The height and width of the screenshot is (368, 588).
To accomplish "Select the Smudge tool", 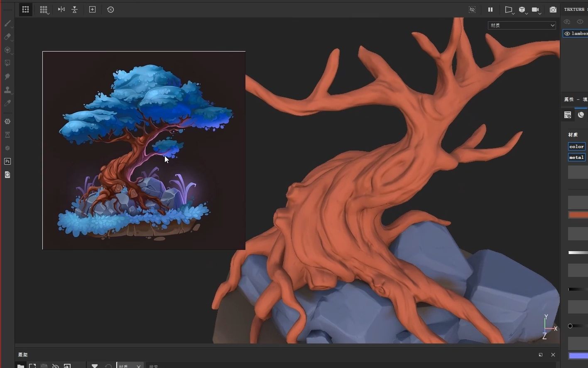I will point(7,77).
